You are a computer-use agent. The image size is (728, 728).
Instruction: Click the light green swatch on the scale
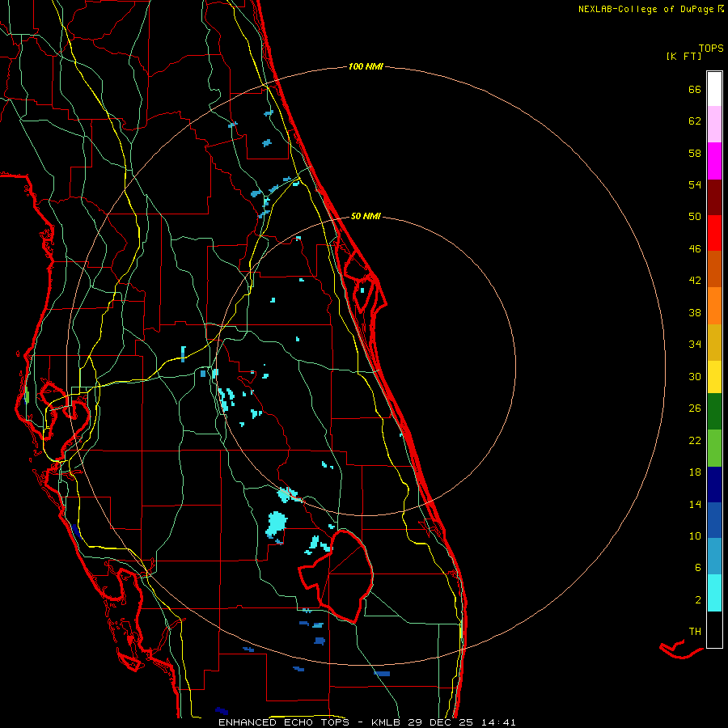click(x=714, y=448)
